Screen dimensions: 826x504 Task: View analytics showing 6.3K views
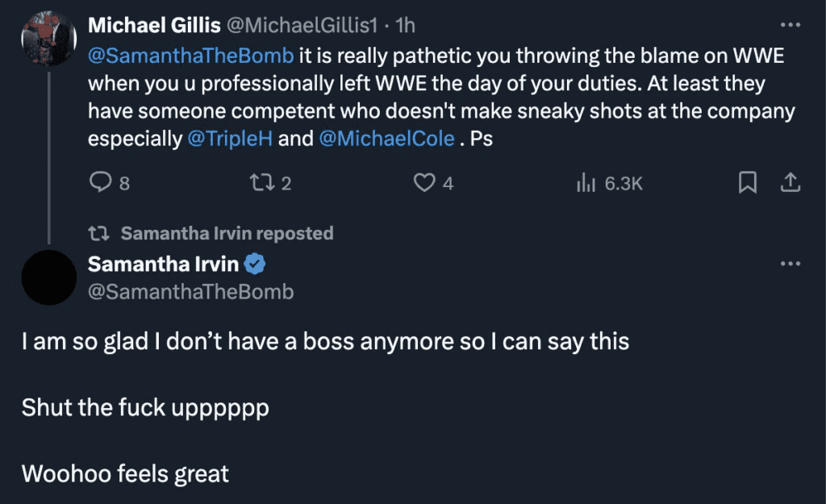click(x=611, y=183)
